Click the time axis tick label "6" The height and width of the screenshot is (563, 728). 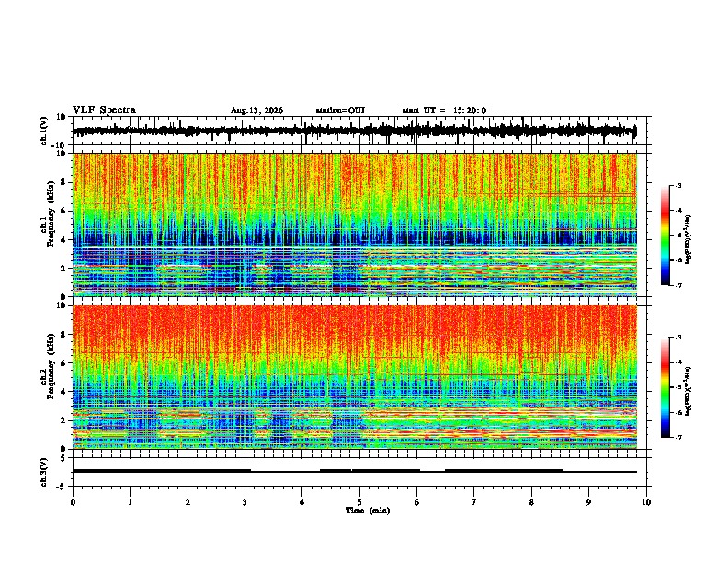(417, 502)
